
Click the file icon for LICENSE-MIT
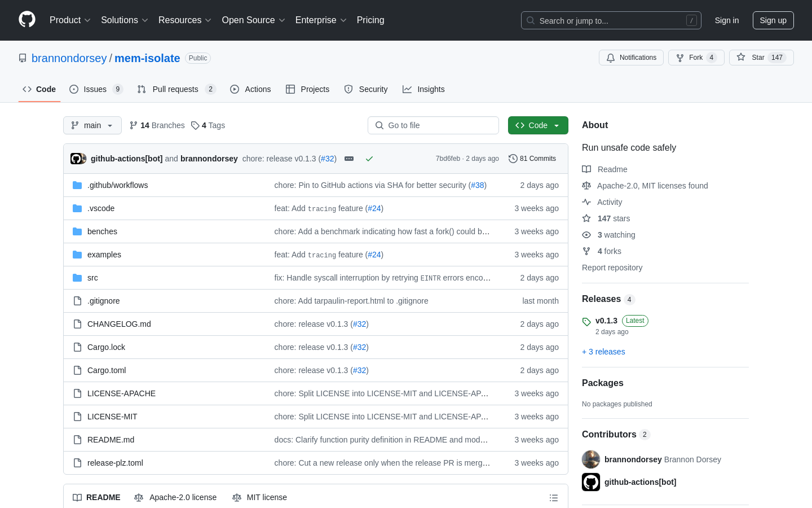pyautogui.click(x=77, y=417)
